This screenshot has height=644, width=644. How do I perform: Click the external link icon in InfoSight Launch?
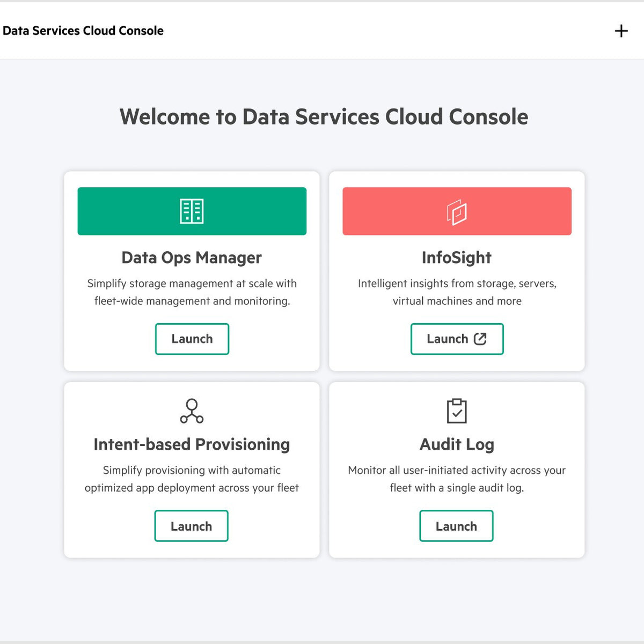pyautogui.click(x=480, y=339)
